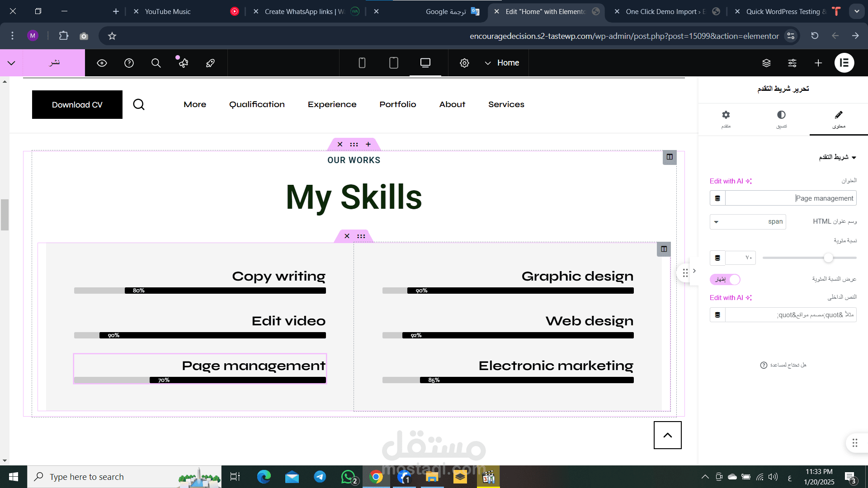868x488 pixels.
Task: Open the site settings sliders icon
Action: 792,63
